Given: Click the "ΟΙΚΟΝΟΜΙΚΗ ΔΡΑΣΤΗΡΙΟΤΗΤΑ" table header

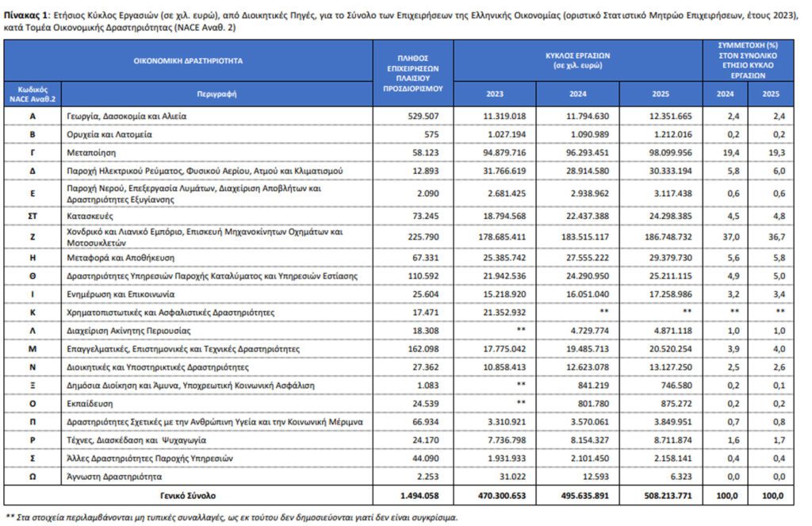Looking at the screenshot, I should pyautogui.click(x=188, y=60).
